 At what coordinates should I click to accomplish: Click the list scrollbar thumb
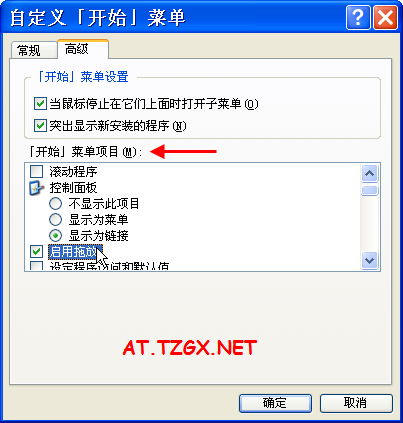pyautogui.click(x=369, y=190)
